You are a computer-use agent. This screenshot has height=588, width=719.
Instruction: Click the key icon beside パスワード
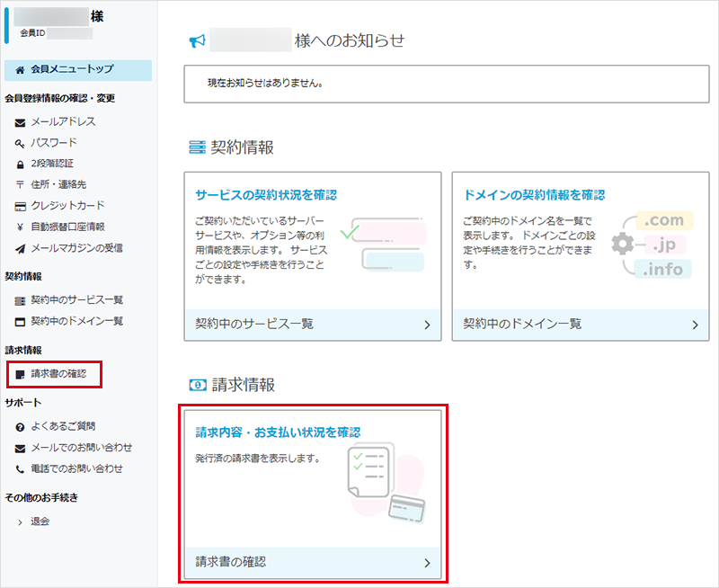(x=20, y=143)
